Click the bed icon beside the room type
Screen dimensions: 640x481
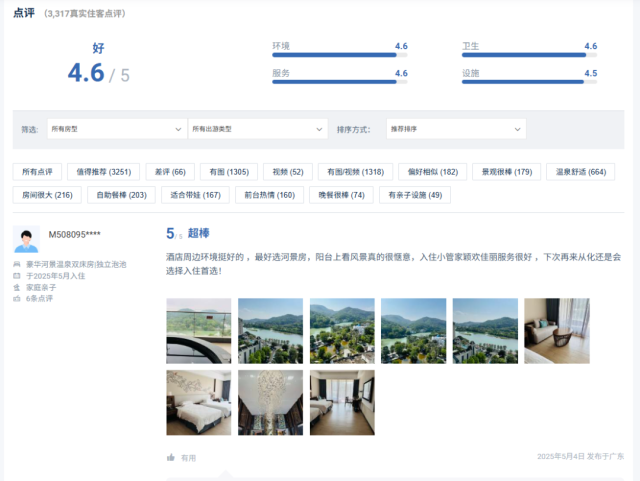pyautogui.click(x=17, y=263)
